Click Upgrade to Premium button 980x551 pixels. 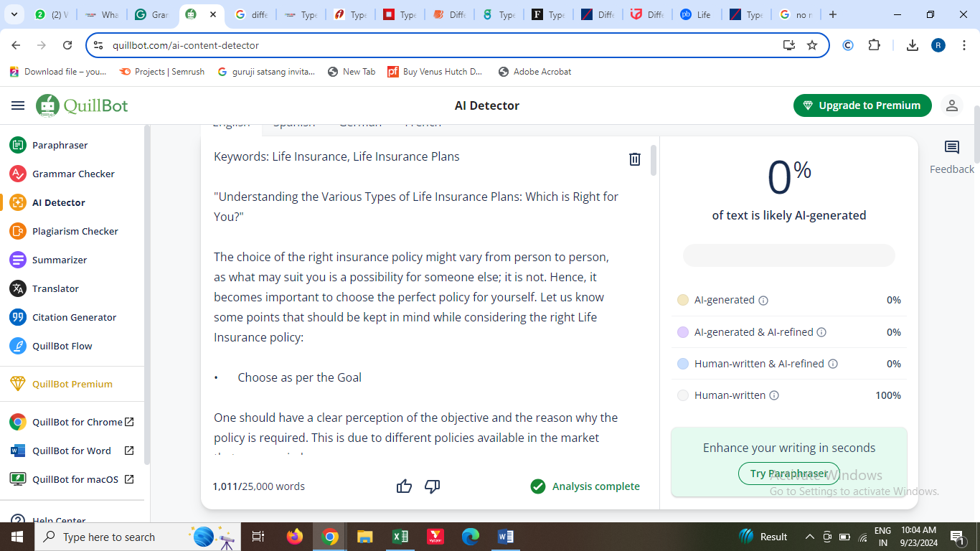(x=862, y=105)
